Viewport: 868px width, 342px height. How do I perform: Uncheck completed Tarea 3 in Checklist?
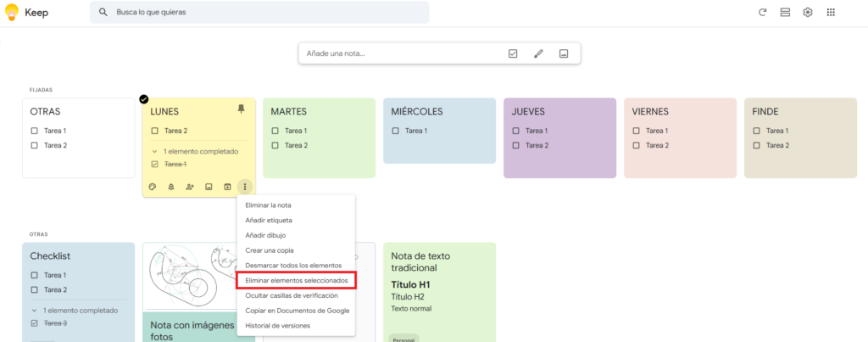click(x=34, y=323)
